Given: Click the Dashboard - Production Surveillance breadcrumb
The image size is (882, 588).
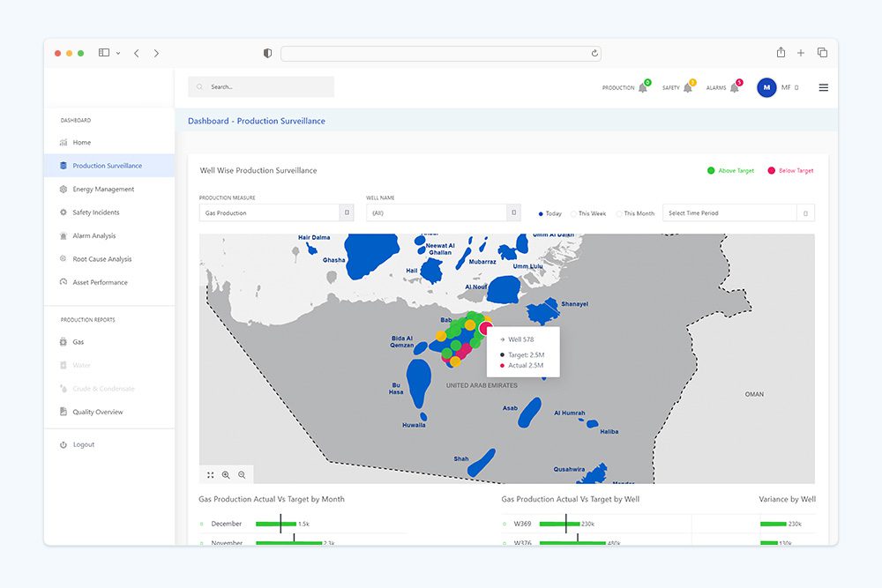Looking at the screenshot, I should tap(257, 121).
